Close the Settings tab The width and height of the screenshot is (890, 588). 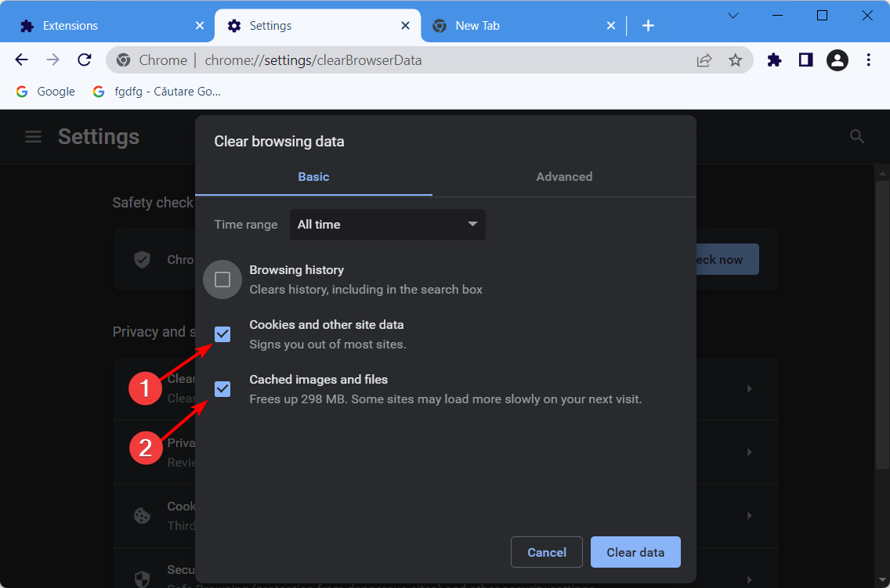pos(405,26)
